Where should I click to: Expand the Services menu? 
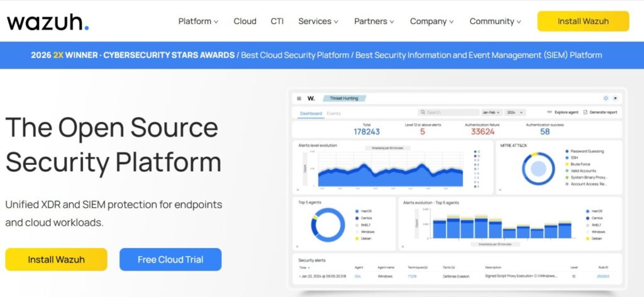point(318,21)
